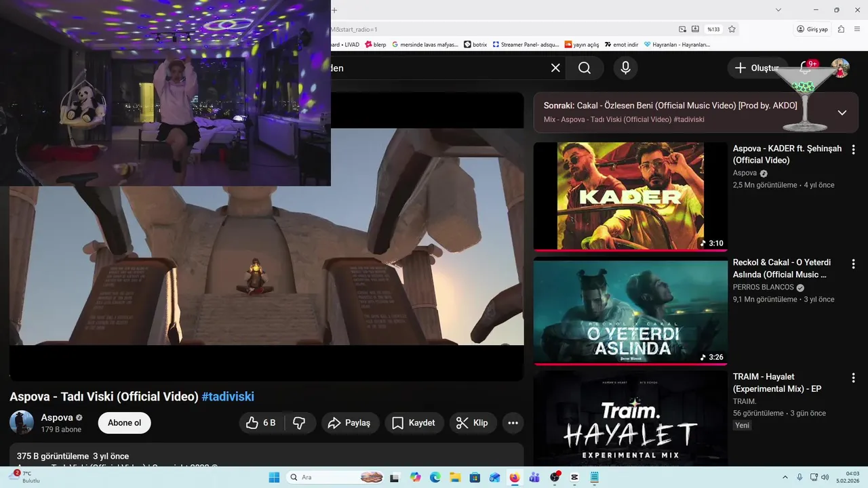Open Outlook from the taskbar
The width and height of the screenshot is (868, 488).
point(495,477)
